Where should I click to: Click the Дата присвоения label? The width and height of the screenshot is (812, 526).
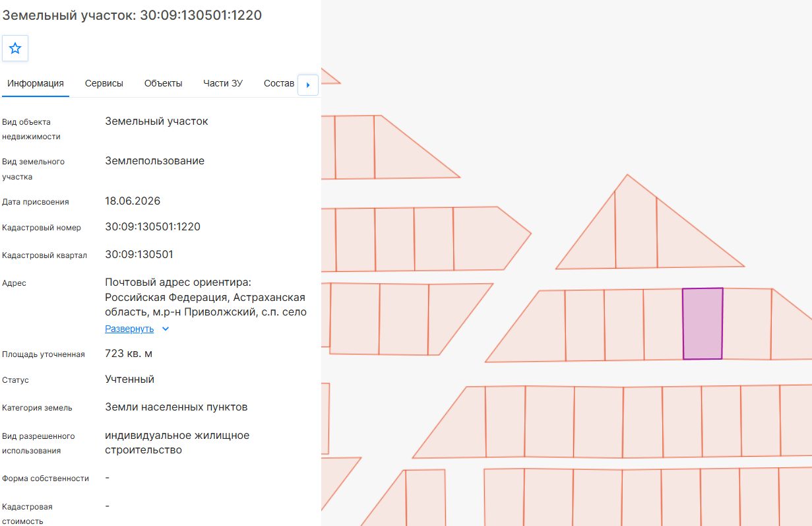click(x=36, y=202)
